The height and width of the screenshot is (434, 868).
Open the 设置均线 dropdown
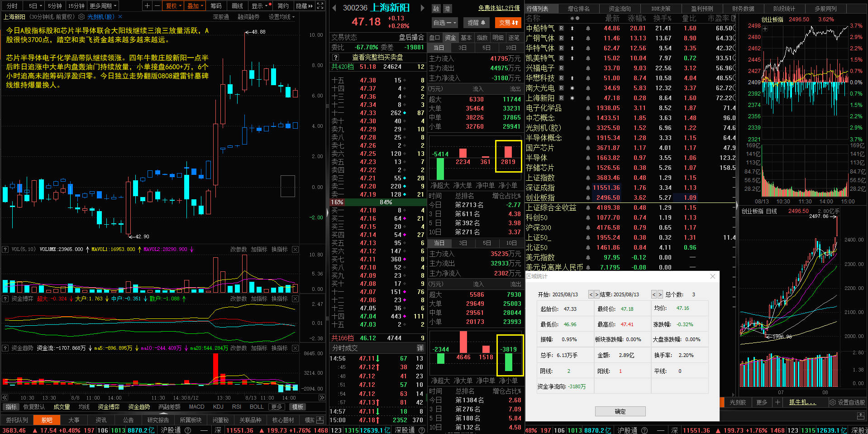(281, 17)
